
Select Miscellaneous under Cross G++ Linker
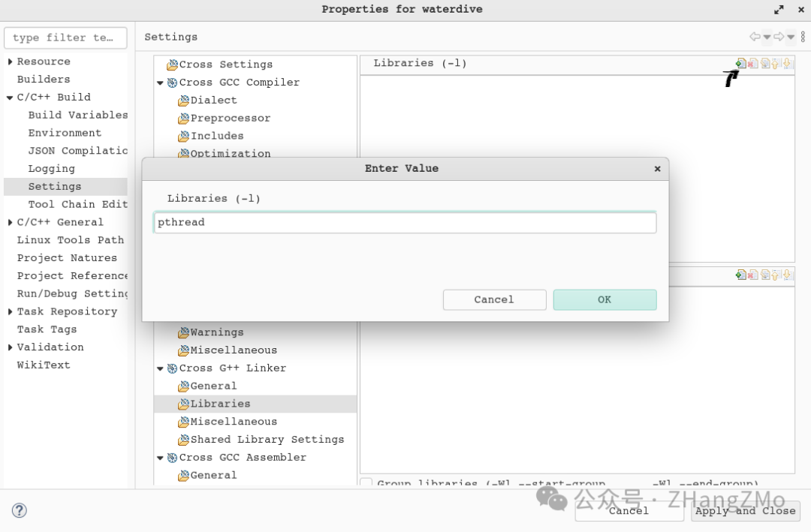234,422
